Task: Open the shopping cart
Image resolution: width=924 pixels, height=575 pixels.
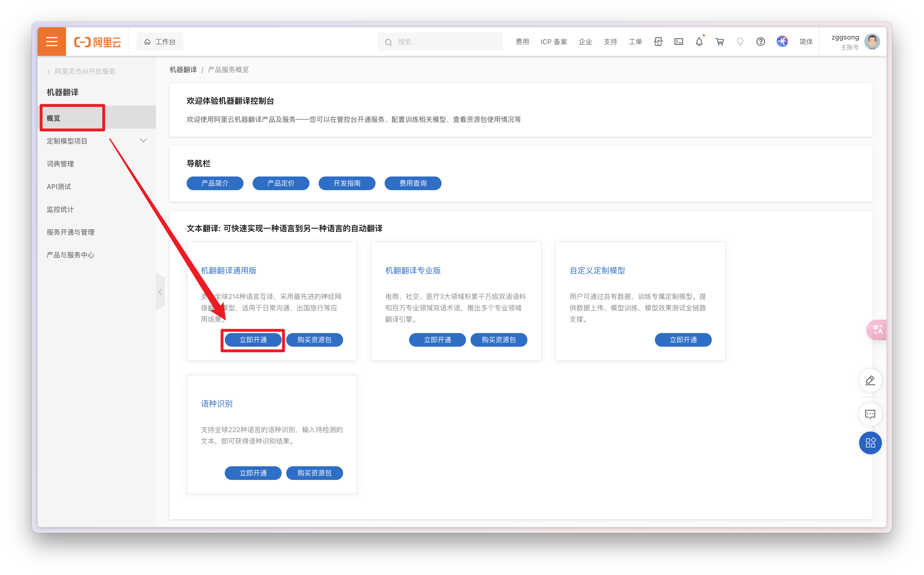Action: (x=720, y=42)
